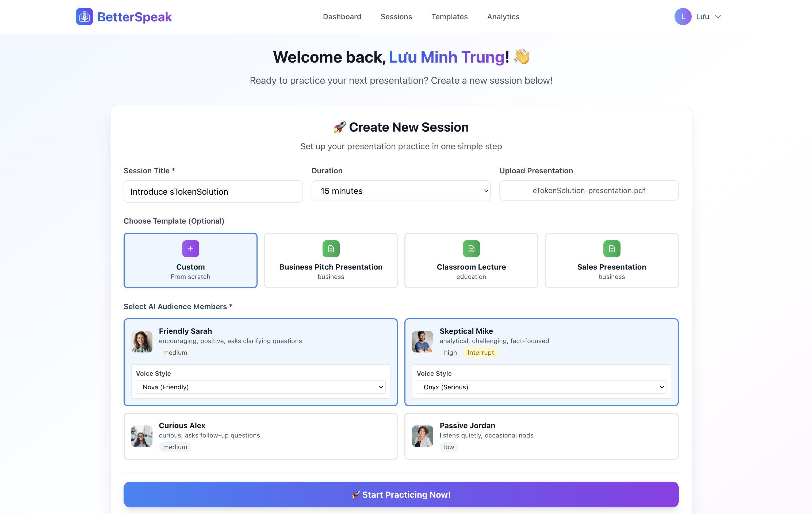Open Nova (Friendly) voice style dropdown

coord(260,387)
